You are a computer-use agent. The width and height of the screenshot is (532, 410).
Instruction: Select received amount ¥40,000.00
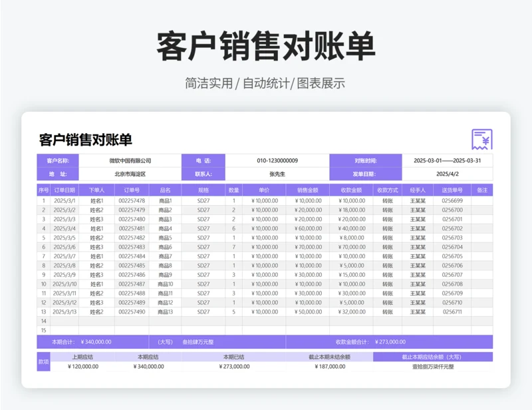(x=352, y=228)
